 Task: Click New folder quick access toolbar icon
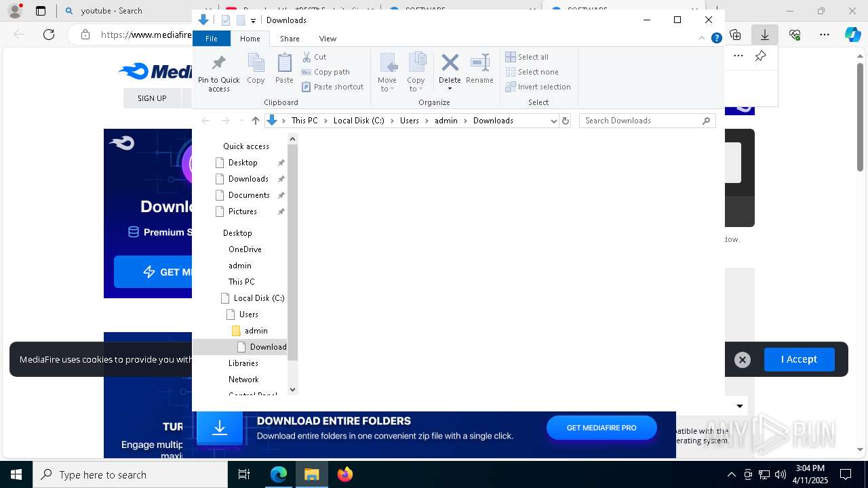point(240,20)
